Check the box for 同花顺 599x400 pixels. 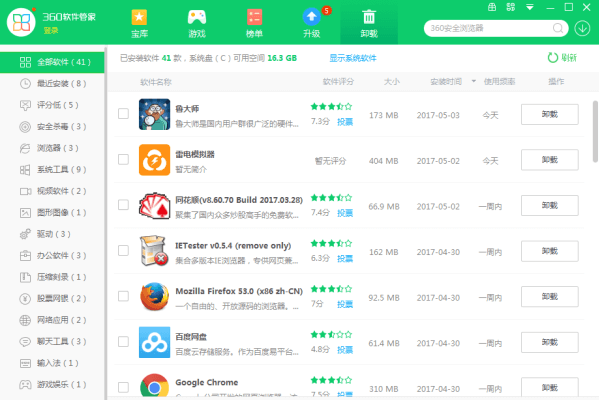[123, 205]
